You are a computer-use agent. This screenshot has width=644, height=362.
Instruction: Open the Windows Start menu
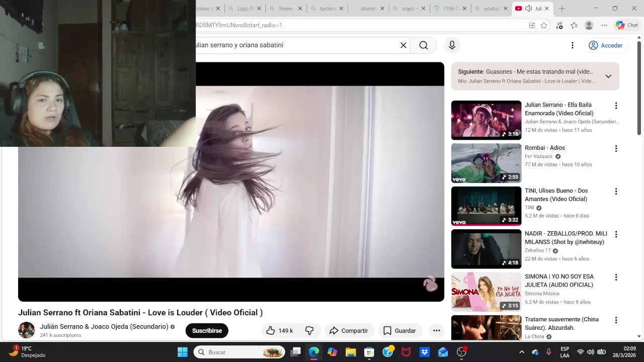coord(183,352)
